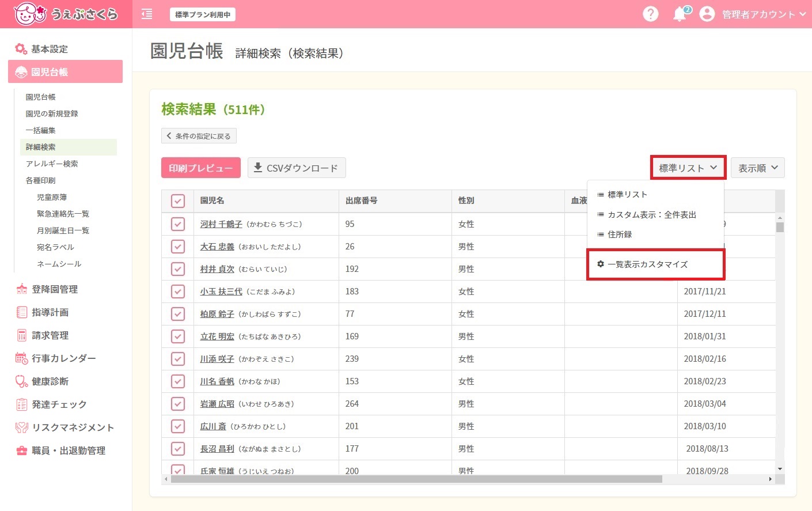812x511 pixels.
Task: Expand the 管理者アカウント account menu
Action: [764, 14]
